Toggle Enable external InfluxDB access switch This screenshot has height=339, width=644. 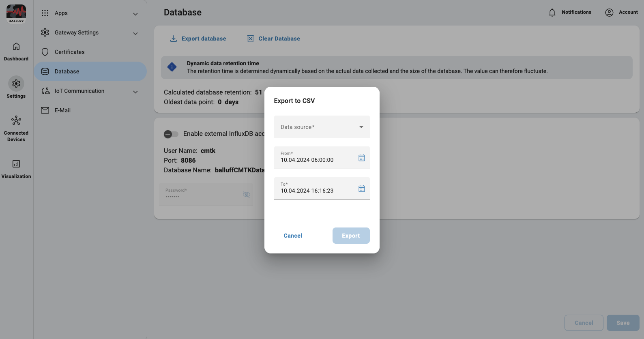(x=171, y=134)
